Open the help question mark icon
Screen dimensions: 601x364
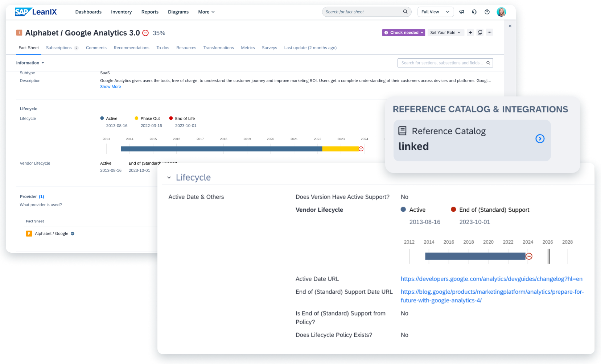point(487,12)
